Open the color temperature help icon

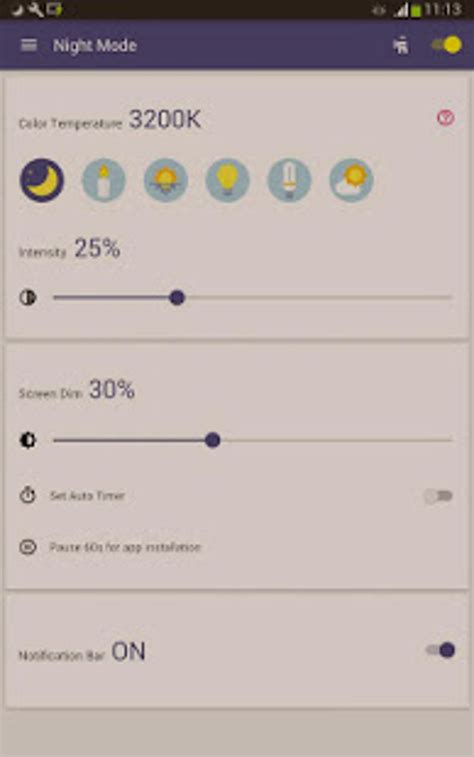click(x=446, y=117)
